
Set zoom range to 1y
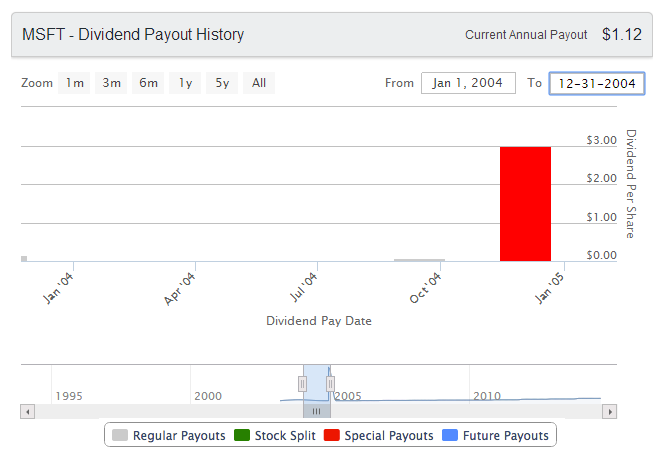[x=185, y=83]
